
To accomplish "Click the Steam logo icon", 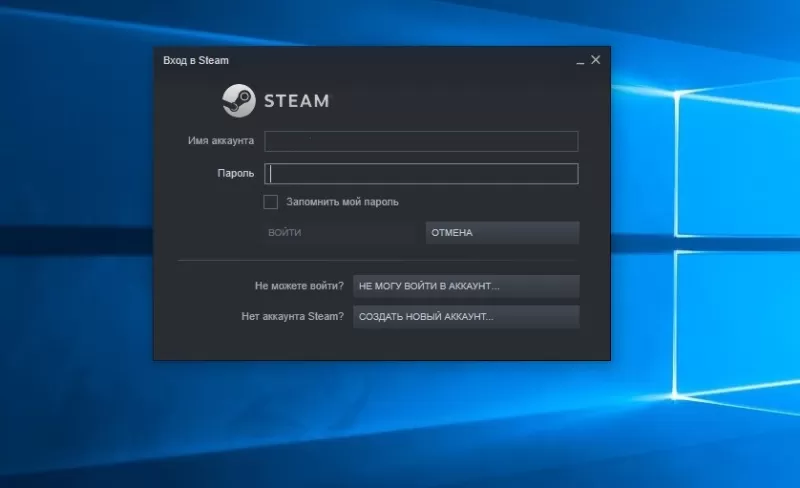I will tap(239, 101).
